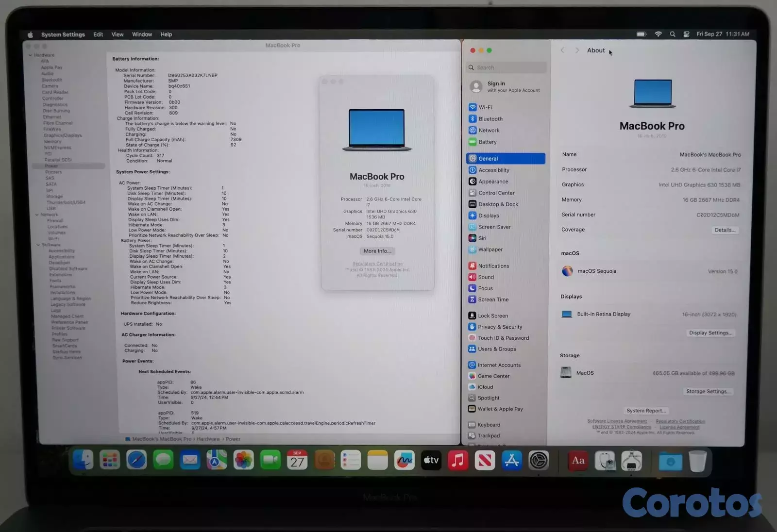Open the Battery settings pane
This screenshot has width=777, height=532.
click(487, 142)
